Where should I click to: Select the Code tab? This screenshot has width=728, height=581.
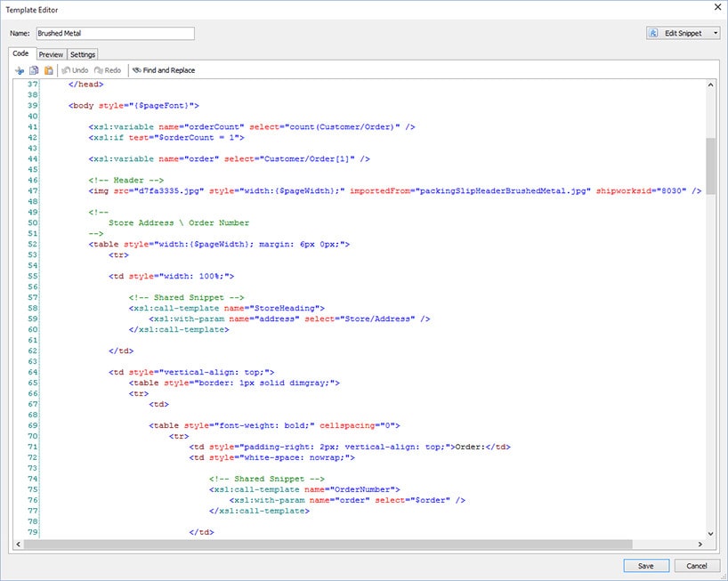pos(21,54)
